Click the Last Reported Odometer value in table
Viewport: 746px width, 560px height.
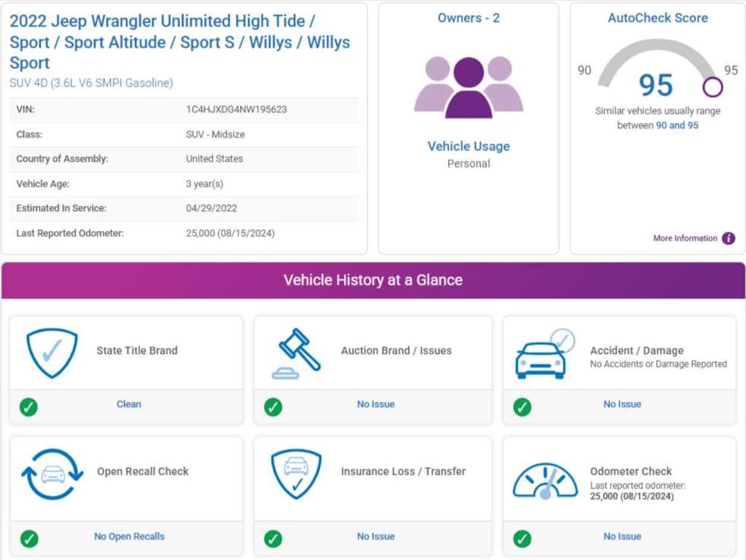(230, 234)
